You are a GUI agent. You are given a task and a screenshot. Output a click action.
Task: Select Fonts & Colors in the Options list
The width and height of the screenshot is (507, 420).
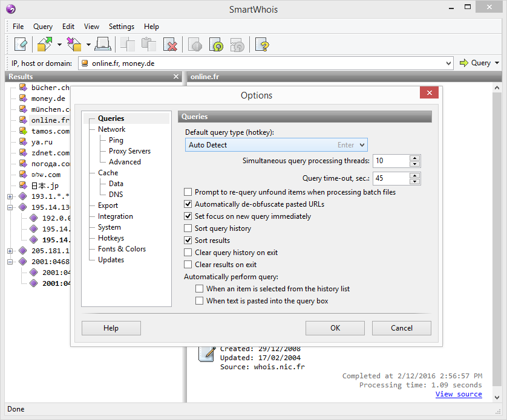(122, 248)
